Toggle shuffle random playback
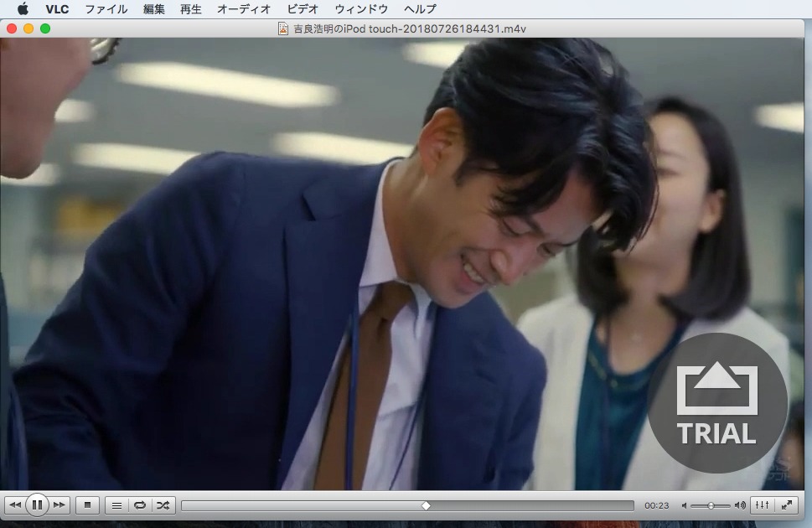This screenshot has width=812, height=528. (163, 505)
